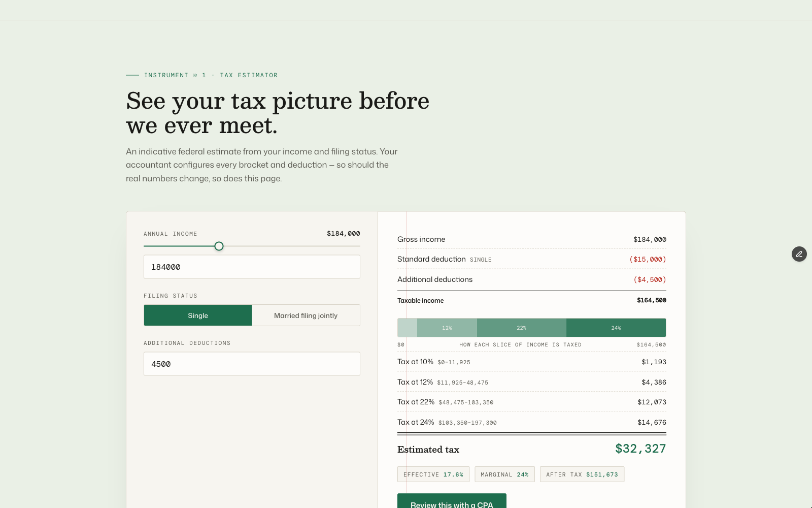The width and height of the screenshot is (812, 508).
Task: Select Married filing jointly status
Action: coord(306,315)
